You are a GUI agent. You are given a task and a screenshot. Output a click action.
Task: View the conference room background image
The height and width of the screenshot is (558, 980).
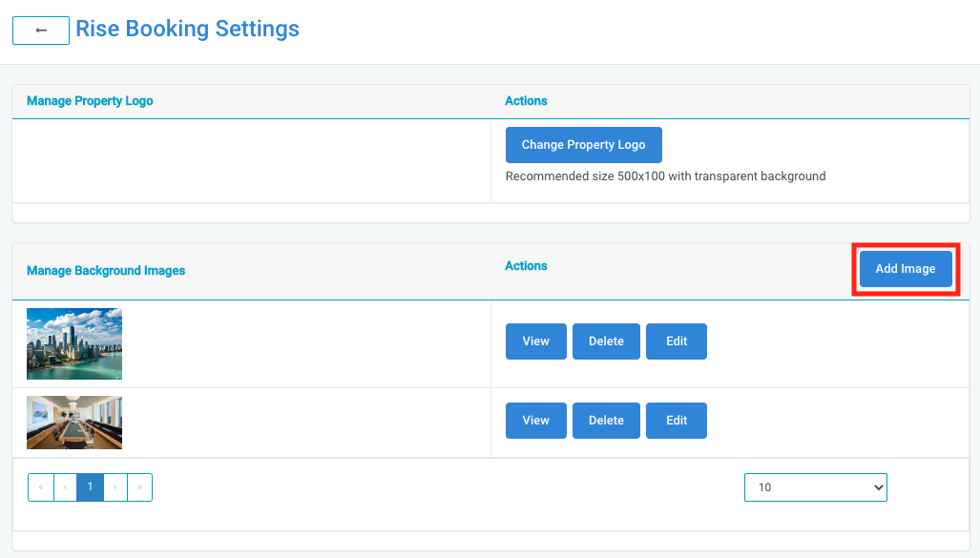click(535, 421)
